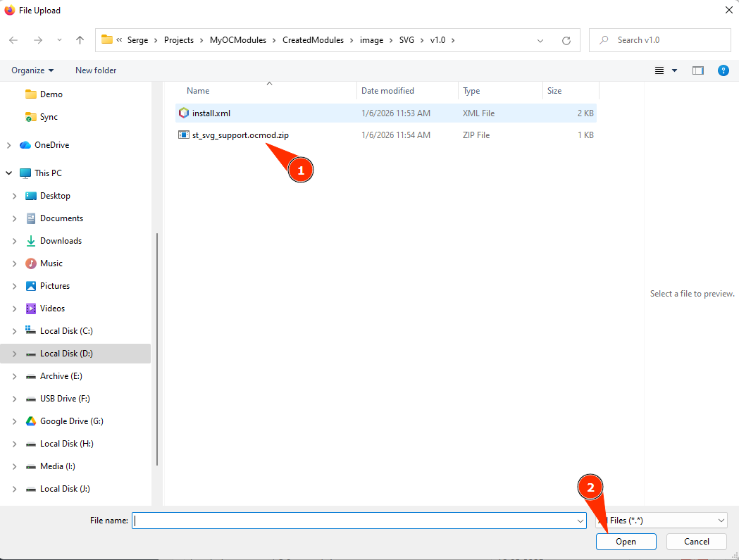Click the Search v1.0 field
739x560 pixels.
(660, 40)
